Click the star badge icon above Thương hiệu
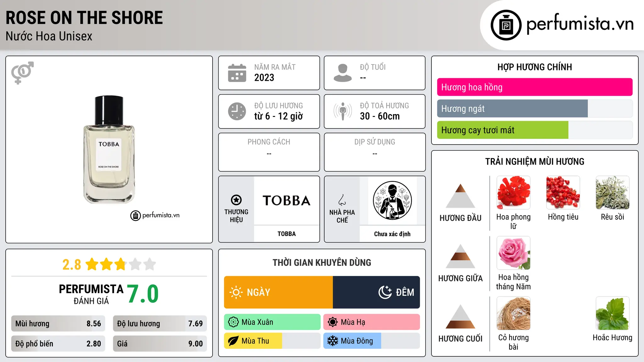This screenshot has width=644, height=362. pyautogui.click(x=236, y=200)
